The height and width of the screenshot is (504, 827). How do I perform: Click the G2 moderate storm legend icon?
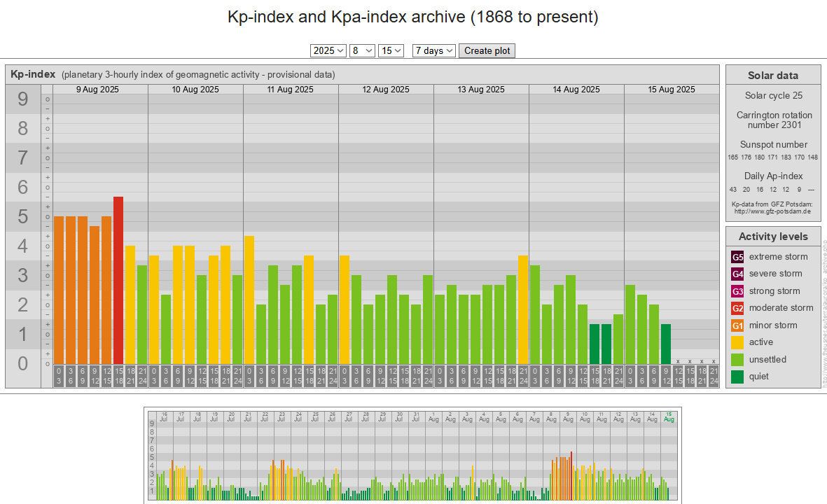pos(737,308)
